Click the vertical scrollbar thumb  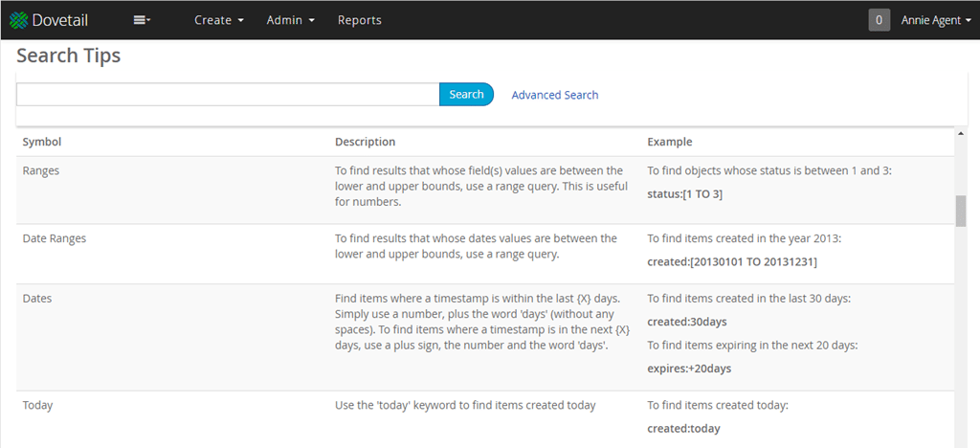(x=961, y=211)
